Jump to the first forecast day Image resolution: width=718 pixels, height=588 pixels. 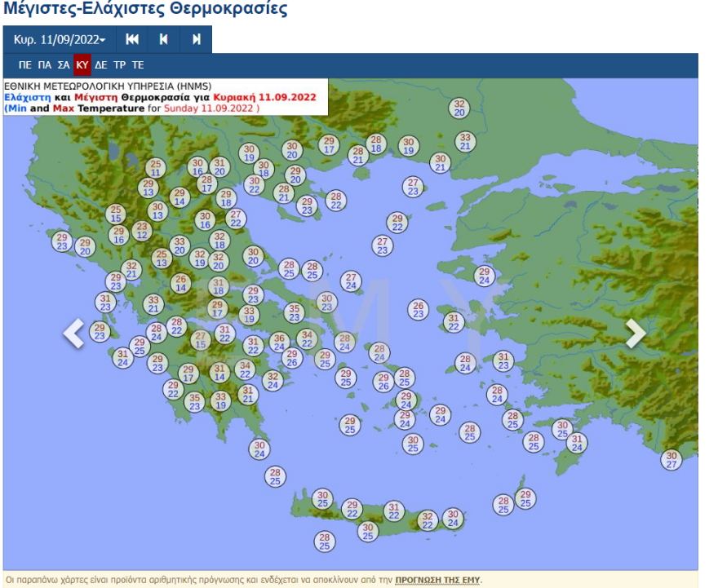coord(131,39)
